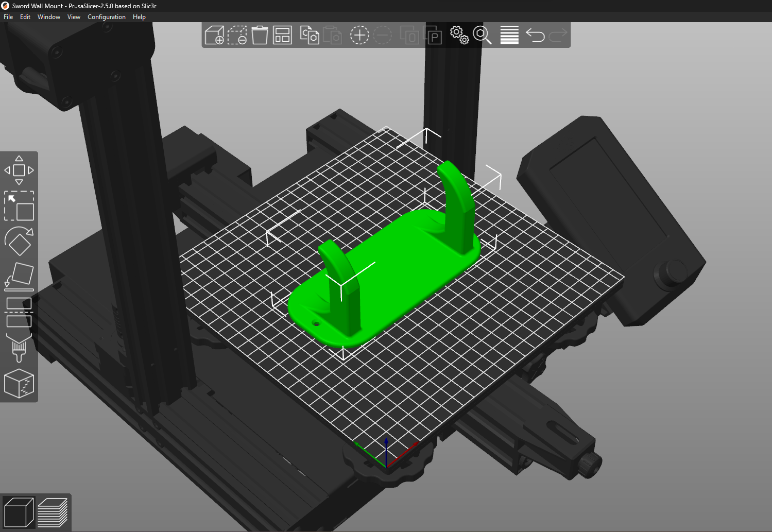Select the Scale tool
This screenshot has width=772, height=532.
(19, 206)
